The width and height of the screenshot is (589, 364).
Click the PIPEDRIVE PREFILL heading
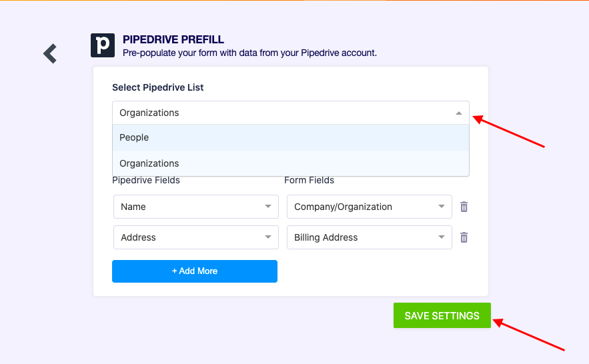click(x=173, y=40)
